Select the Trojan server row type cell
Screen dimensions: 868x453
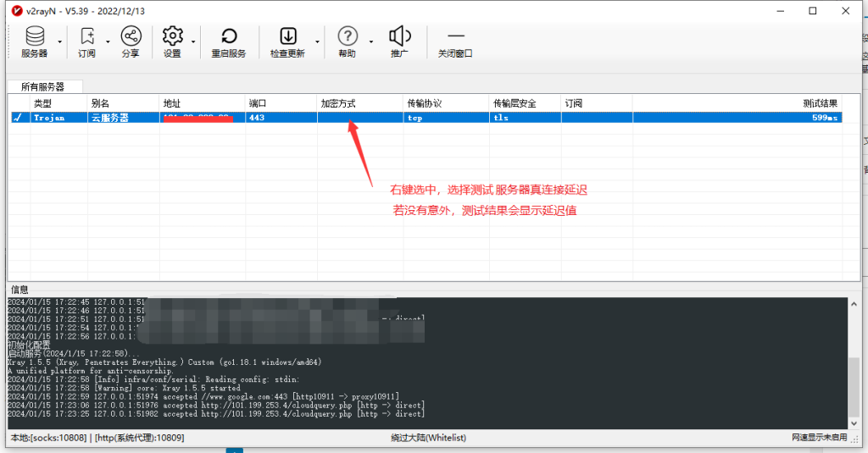pyautogui.click(x=58, y=117)
